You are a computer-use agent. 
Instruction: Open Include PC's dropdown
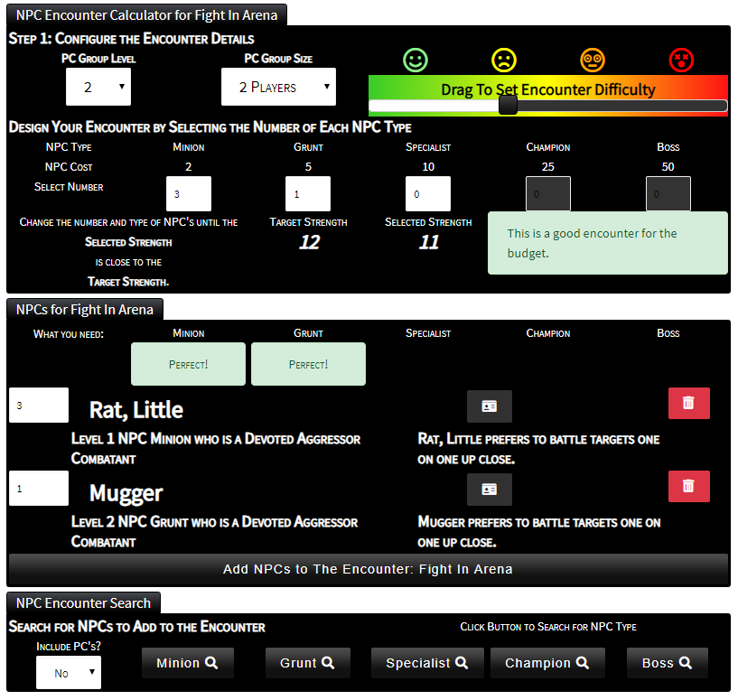[69, 672]
